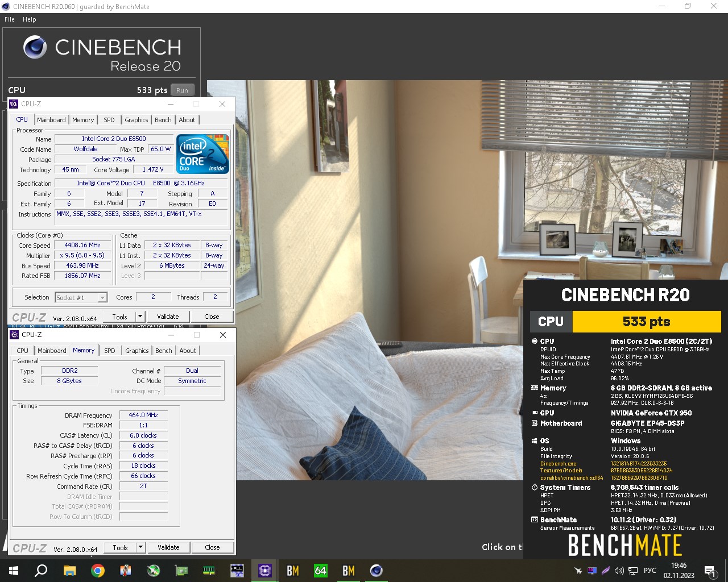Select CPU tab in lower CPU-Z window
Viewport: 728px width, 582px height.
pyautogui.click(x=23, y=351)
